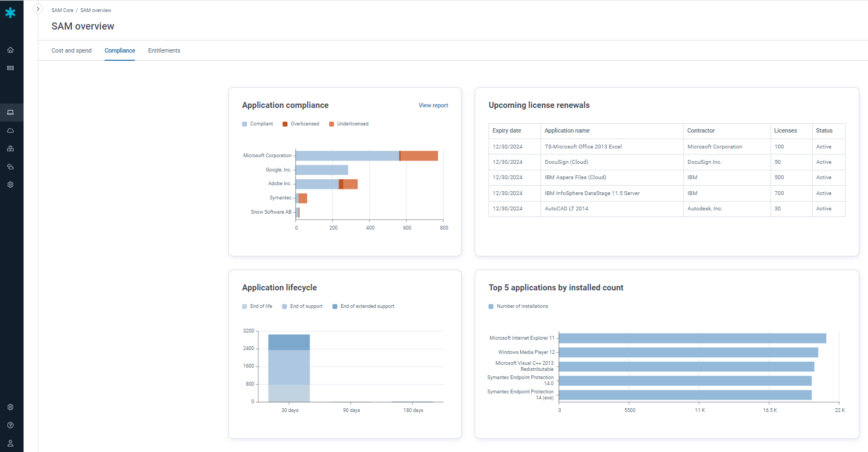Open the Home icon in the sidebar

click(10, 50)
